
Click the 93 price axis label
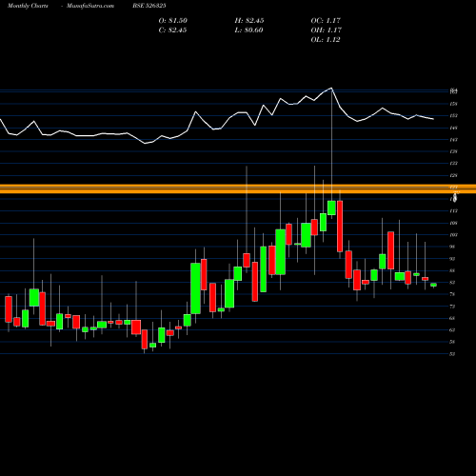[x=452, y=259]
